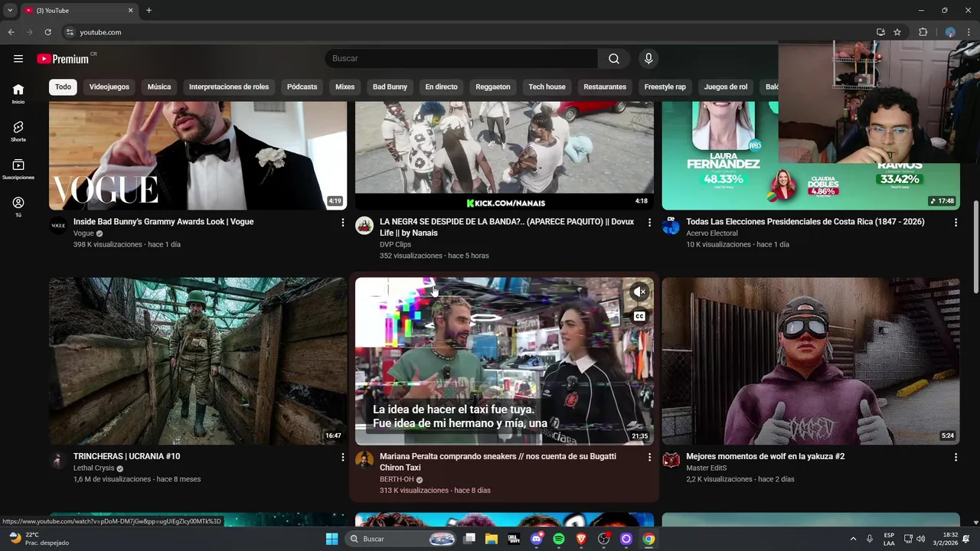Unmute the Mariana Peralta preview video
The image size is (980, 551).
(x=639, y=292)
